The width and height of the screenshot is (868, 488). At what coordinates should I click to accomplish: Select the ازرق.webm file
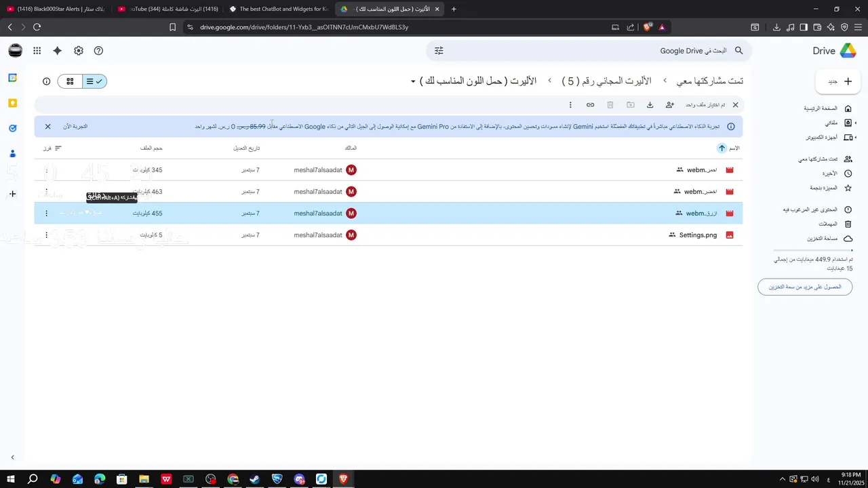tap(389, 213)
